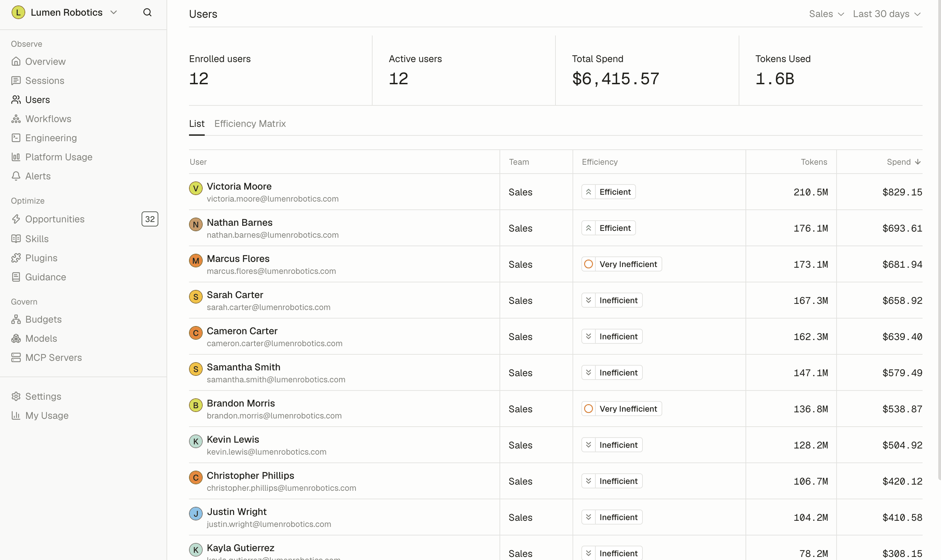Click the 32 opportunities badge
Image resolution: width=941 pixels, height=560 pixels.
click(150, 219)
